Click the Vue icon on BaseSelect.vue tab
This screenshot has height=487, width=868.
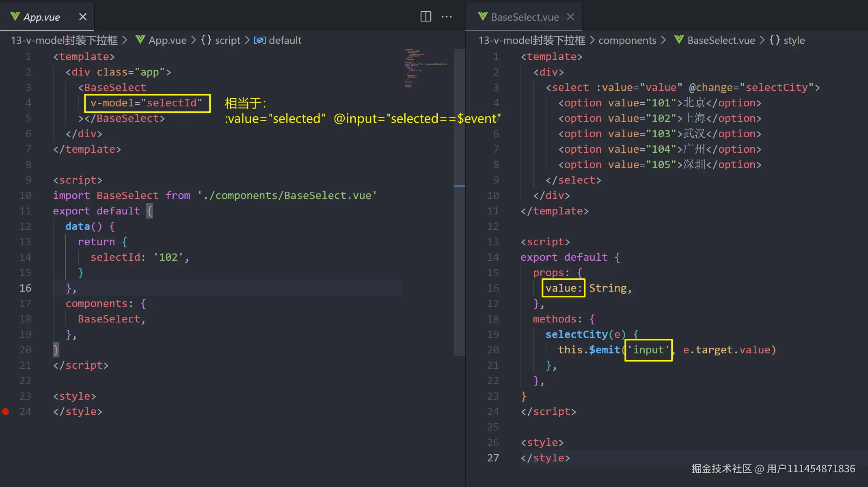(482, 17)
